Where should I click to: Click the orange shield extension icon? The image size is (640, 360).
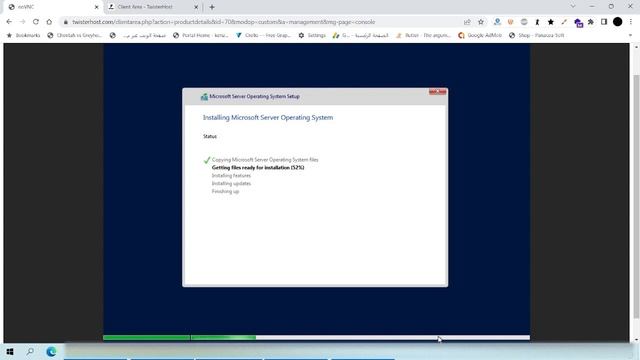pyautogui.click(x=510, y=22)
